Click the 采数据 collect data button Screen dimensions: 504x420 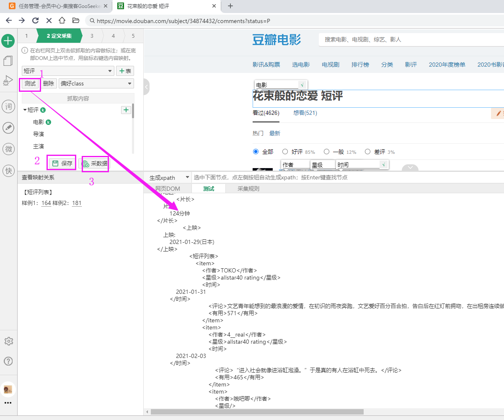click(95, 163)
